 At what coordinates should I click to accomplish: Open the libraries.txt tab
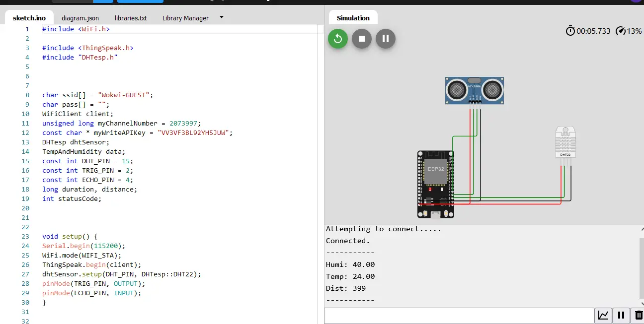click(x=131, y=18)
